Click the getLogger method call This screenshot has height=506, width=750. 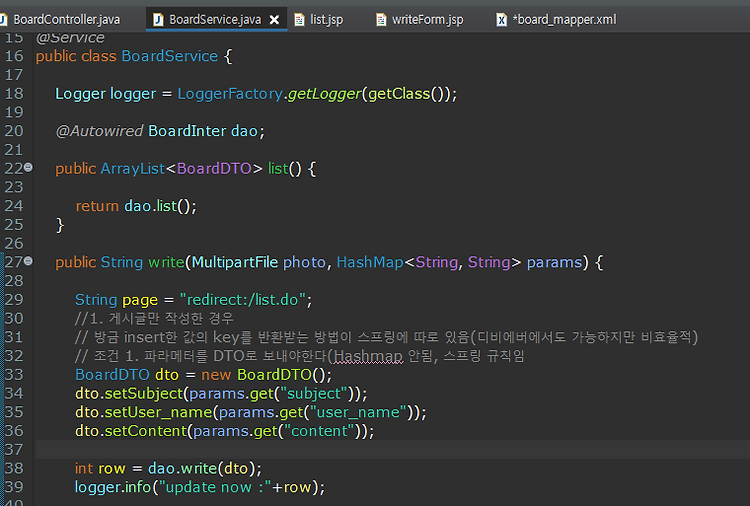pos(324,94)
